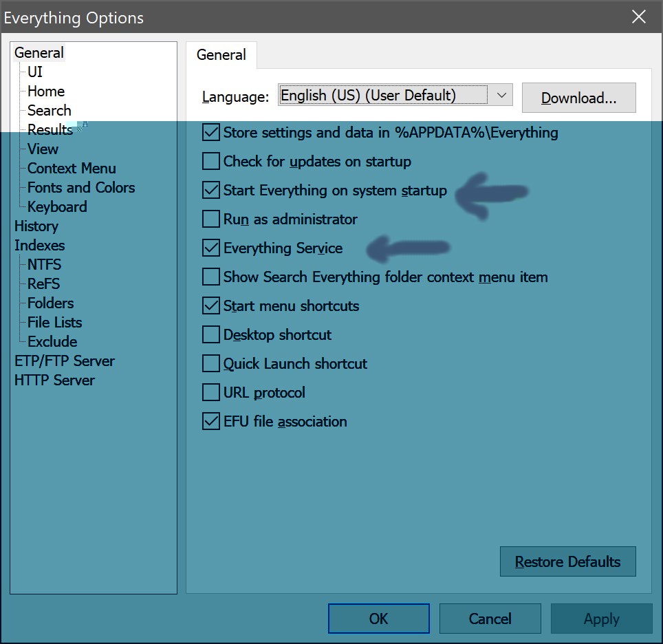
Task: Open Fonts and Colors settings
Action: pyautogui.click(x=81, y=187)
